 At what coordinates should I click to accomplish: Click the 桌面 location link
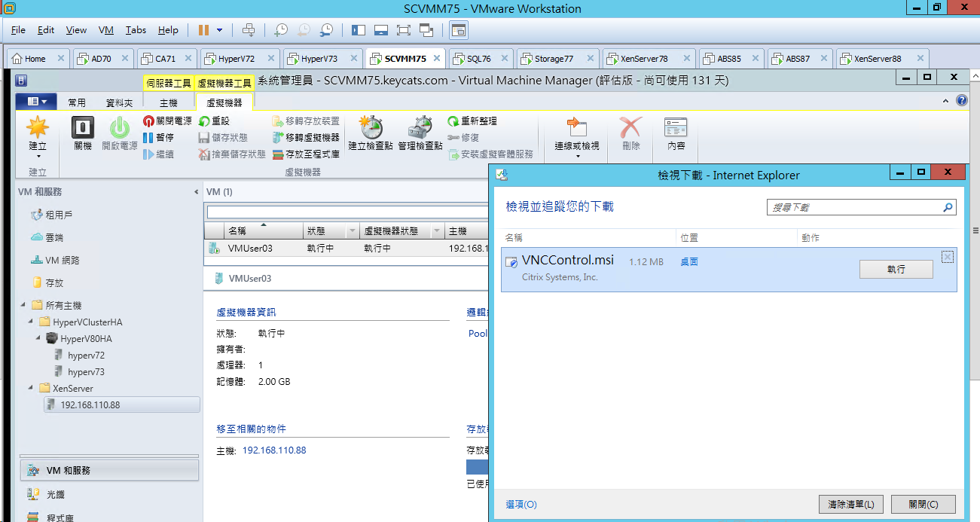pyautogui.click(x=689, y=262)
